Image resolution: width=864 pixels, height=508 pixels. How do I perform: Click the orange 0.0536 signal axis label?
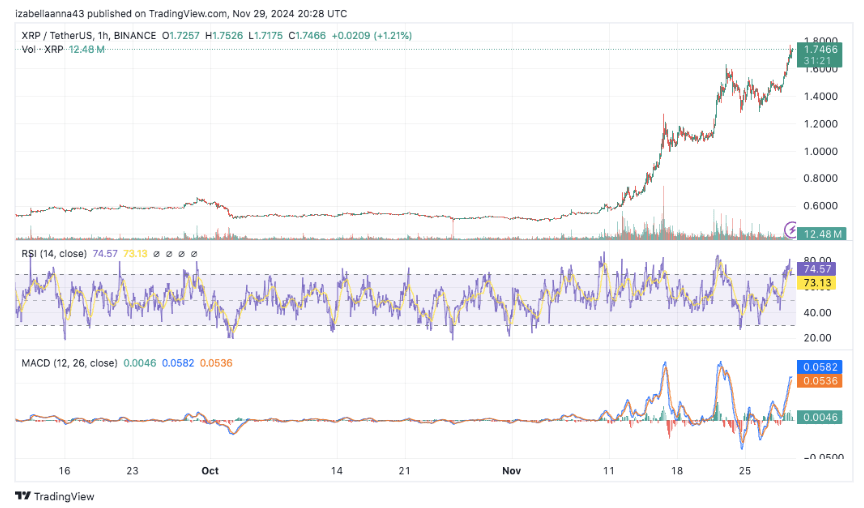[819, 381]
